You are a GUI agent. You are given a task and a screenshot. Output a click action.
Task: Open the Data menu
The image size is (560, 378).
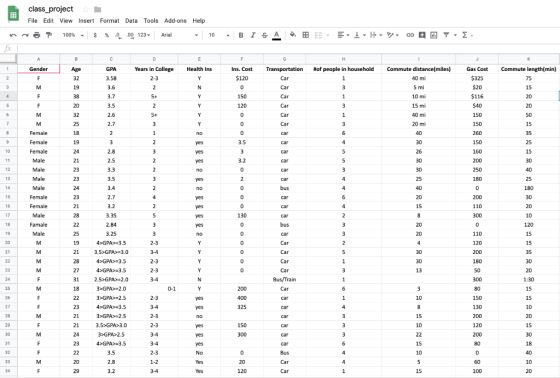131,21
